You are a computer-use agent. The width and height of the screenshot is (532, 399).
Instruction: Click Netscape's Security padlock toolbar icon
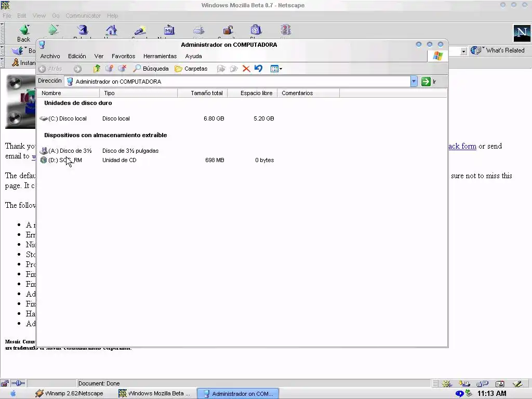click(x=228, y=31)
